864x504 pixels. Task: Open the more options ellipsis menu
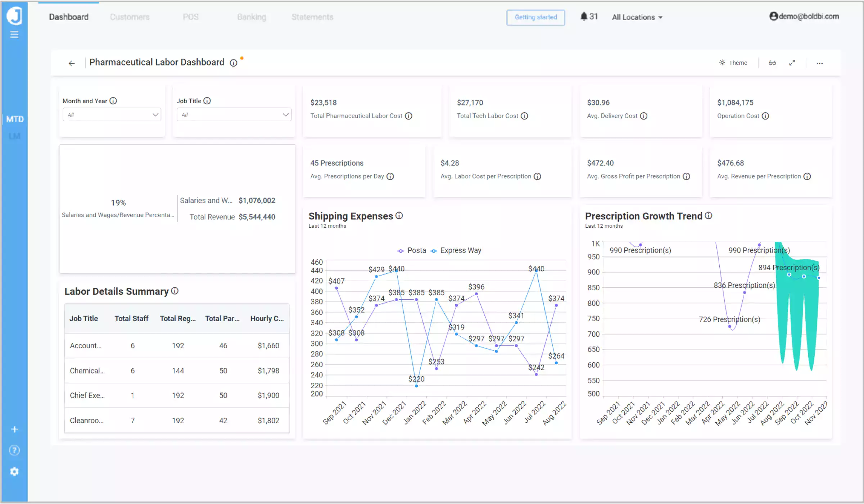click(819, 63)
